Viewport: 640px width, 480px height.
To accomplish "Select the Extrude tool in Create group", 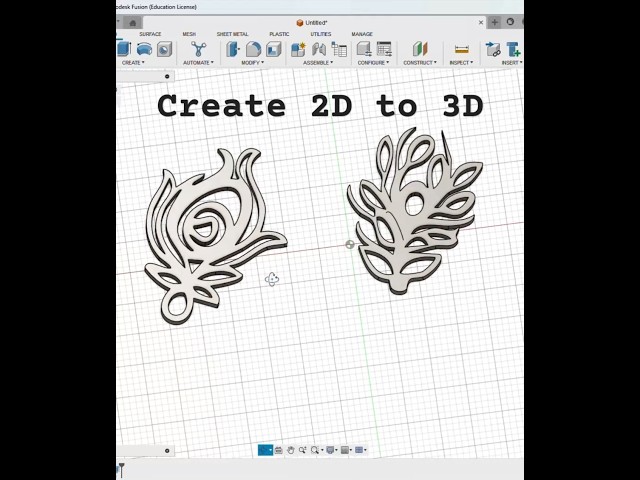I will click(124, 49).
